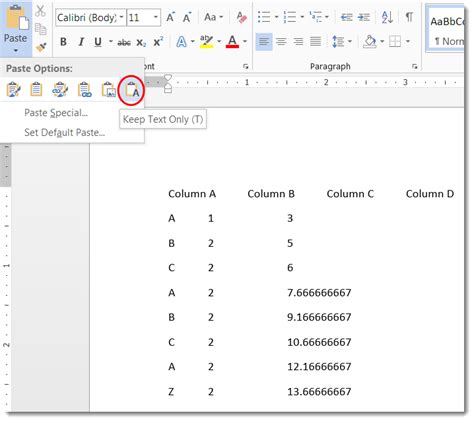Viewport: 474px width, 421px height.
Task: Align text left
Action: [x=264, y=42]
